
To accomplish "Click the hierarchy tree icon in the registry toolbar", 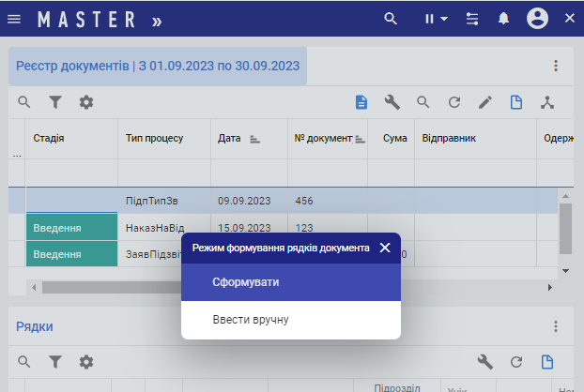I will click(x=547, y=102).
